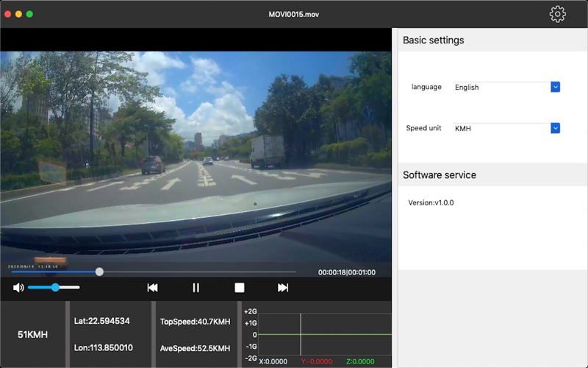
Task: Click the 00:00:18|00:01:00 time display
Action: click(347, 272)
